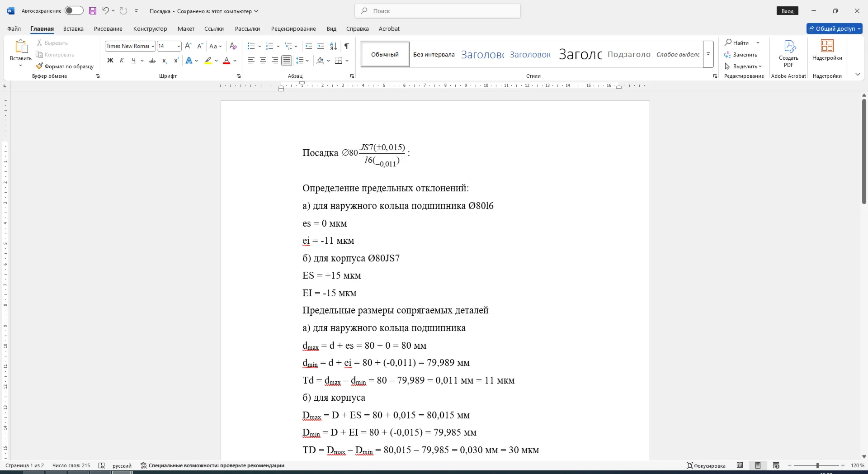The width and height of the screenshot is (868, 474).
Task: Expand the styles gallery list
Action: 708,54
